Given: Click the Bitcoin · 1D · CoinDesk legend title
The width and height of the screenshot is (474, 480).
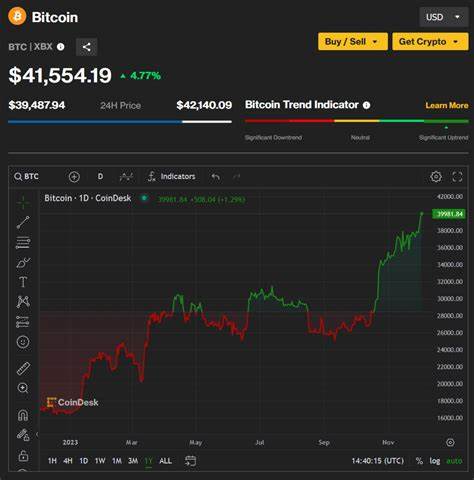Looking at the screenshot, I should 88,198.
